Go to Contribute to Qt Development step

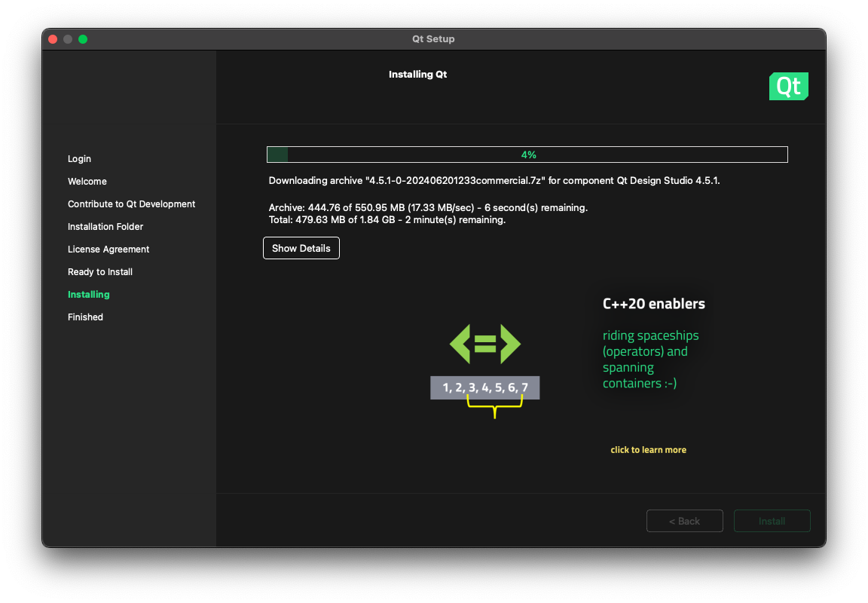131,204
